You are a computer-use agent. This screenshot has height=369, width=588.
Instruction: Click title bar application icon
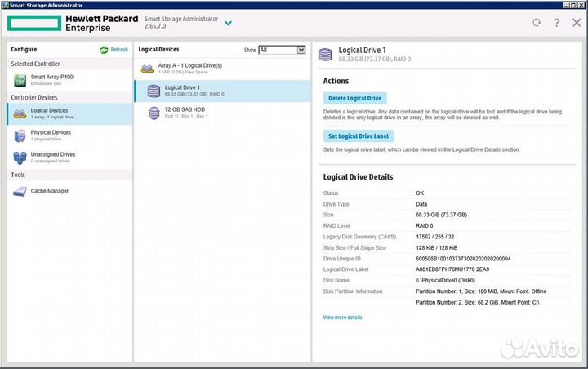coord(5,5)
